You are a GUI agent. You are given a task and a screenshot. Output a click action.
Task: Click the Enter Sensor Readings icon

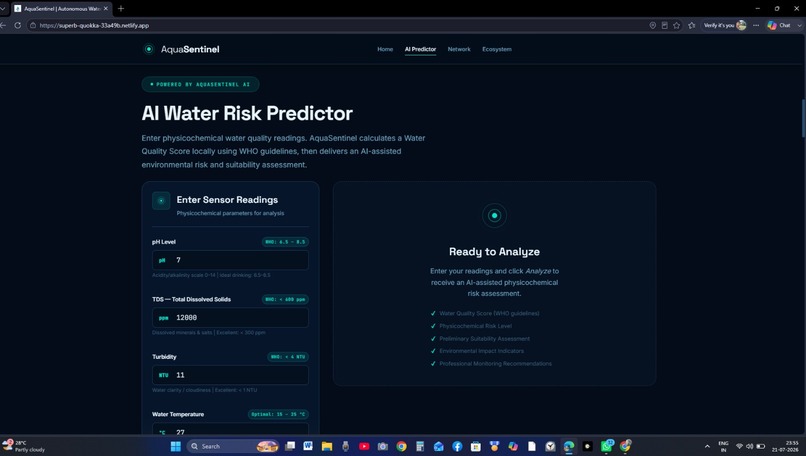pos(161,201)
